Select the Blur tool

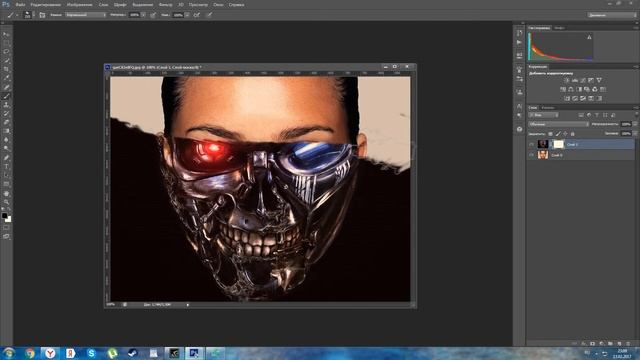6,140
